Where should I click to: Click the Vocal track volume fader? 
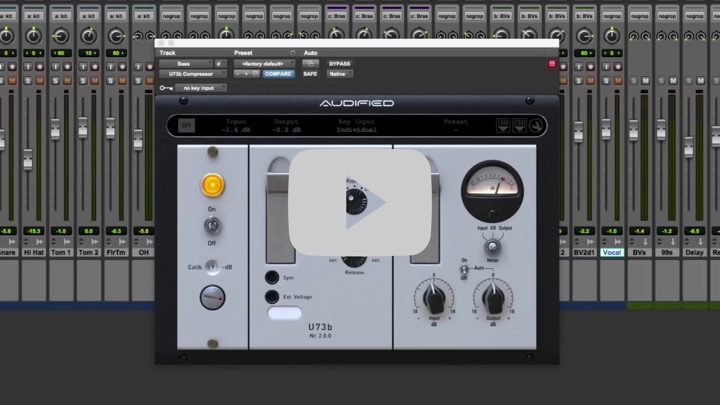[x=606, y=129]
